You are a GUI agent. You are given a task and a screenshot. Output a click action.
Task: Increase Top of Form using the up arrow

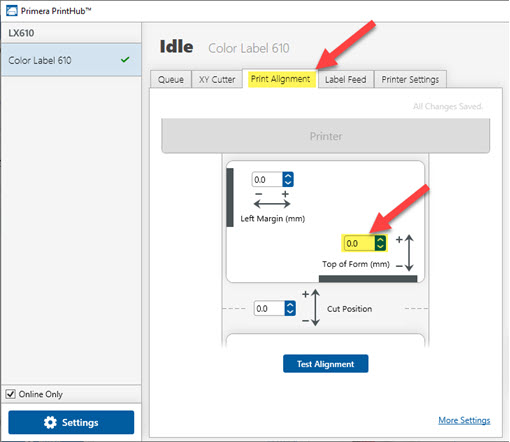click(380, 239)
